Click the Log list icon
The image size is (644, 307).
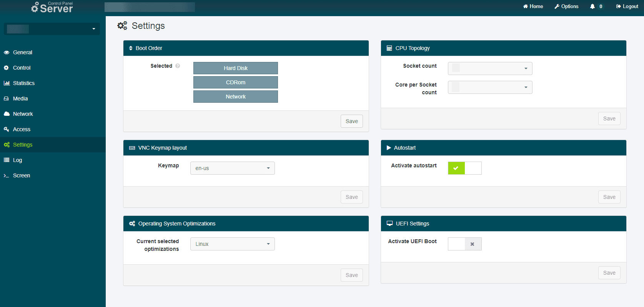pyautogui.click(x=7, y=160)
